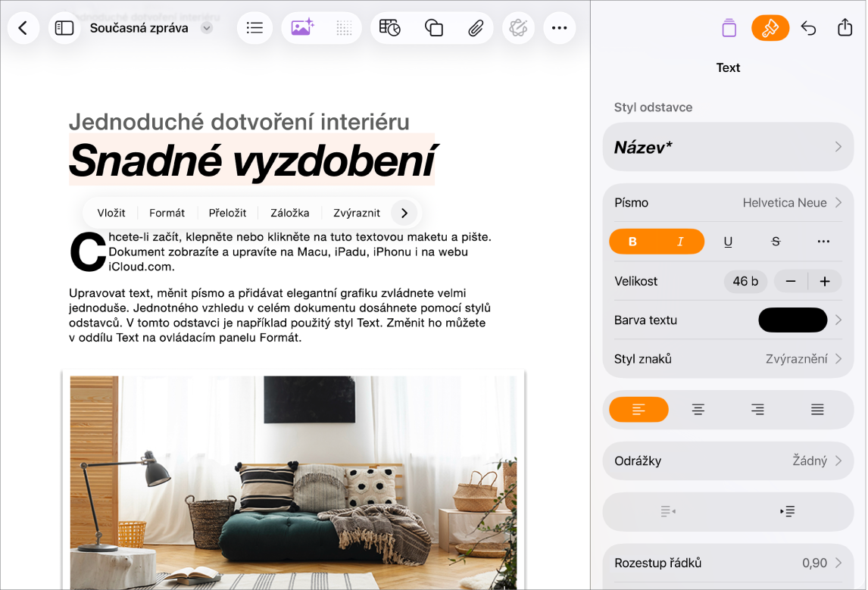Choose Zvýraznit in the context menu
Viewport: 868px width, 590px height.
[357, 213]
